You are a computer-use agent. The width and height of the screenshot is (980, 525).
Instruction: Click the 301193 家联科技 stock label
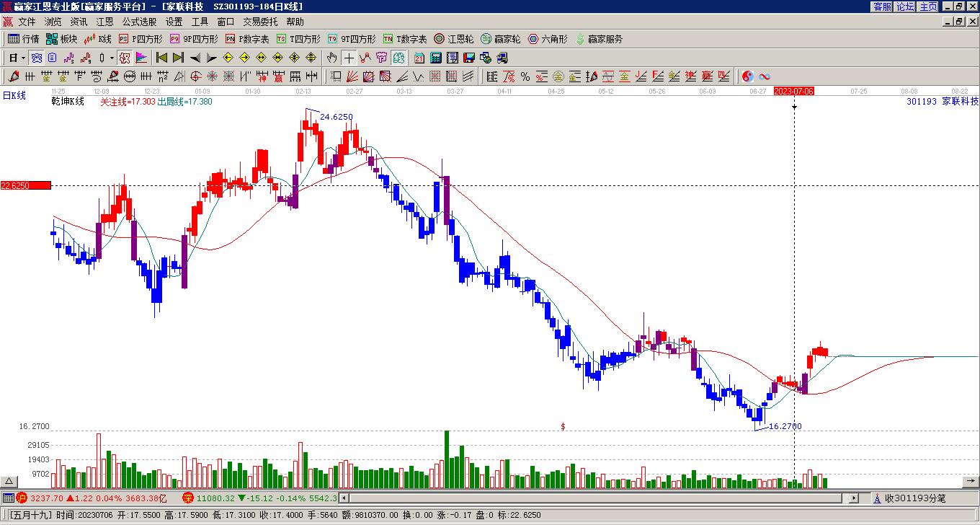943,102
